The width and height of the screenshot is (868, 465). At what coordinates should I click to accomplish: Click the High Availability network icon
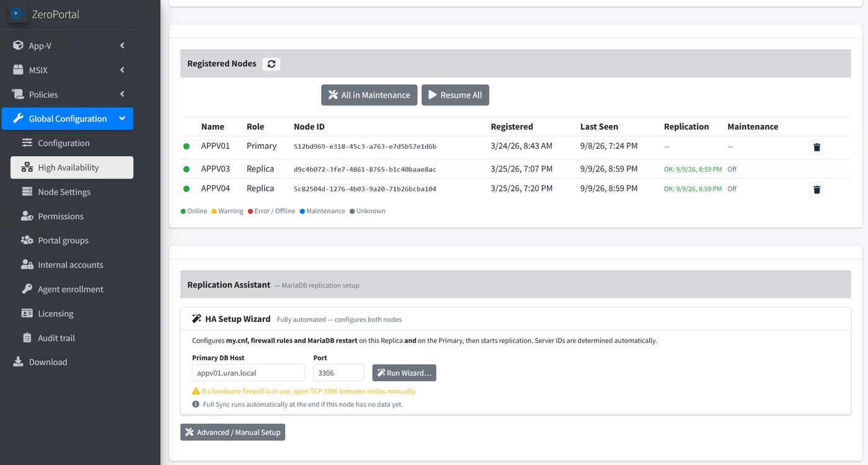(x=27, y=167)
